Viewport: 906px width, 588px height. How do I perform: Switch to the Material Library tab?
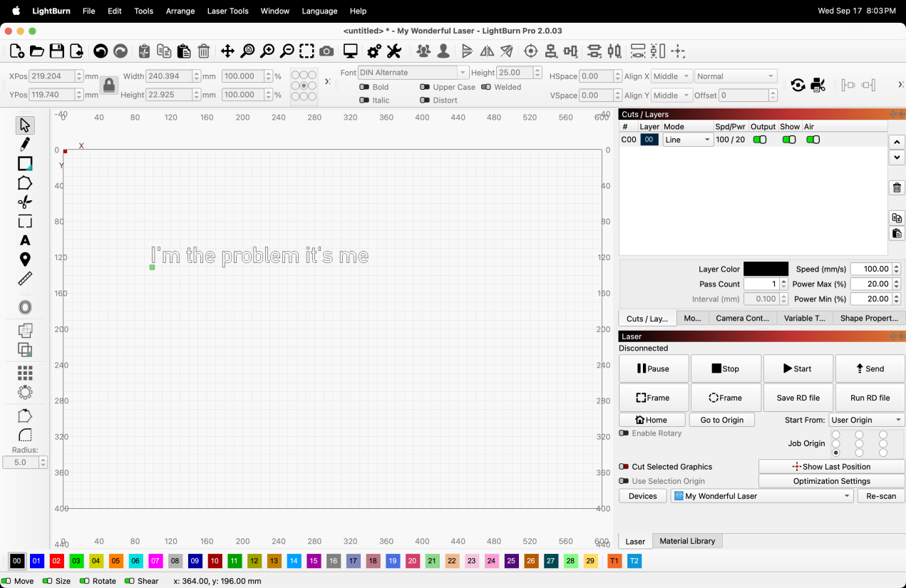[x=686, y=541]
